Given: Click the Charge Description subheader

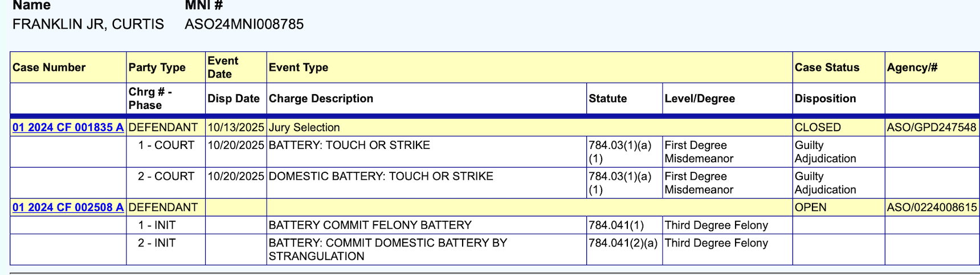Looking at the screenshot, I should click(321, 99).
